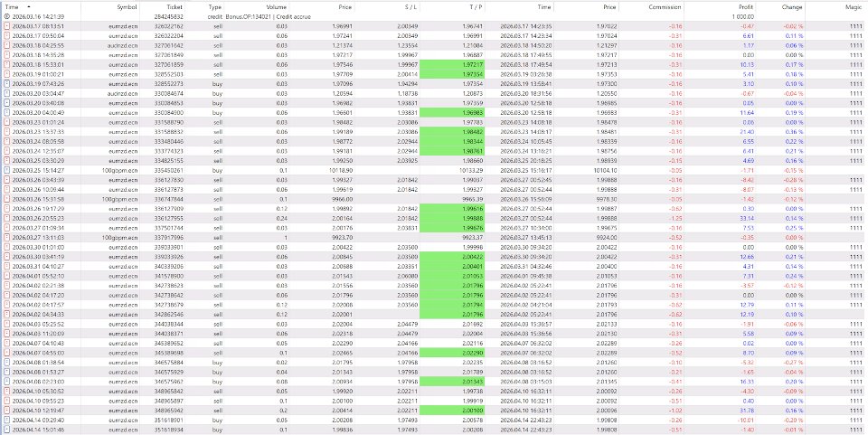
Task: Click the sell icon for 2026.03.23 13:37:33
Action: click(x=6, y=131)
